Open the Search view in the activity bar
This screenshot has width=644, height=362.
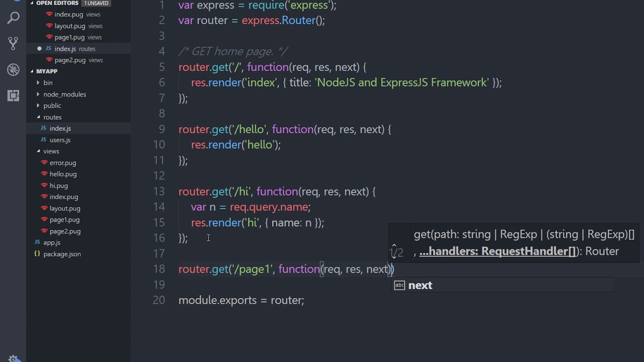[14, 19]
